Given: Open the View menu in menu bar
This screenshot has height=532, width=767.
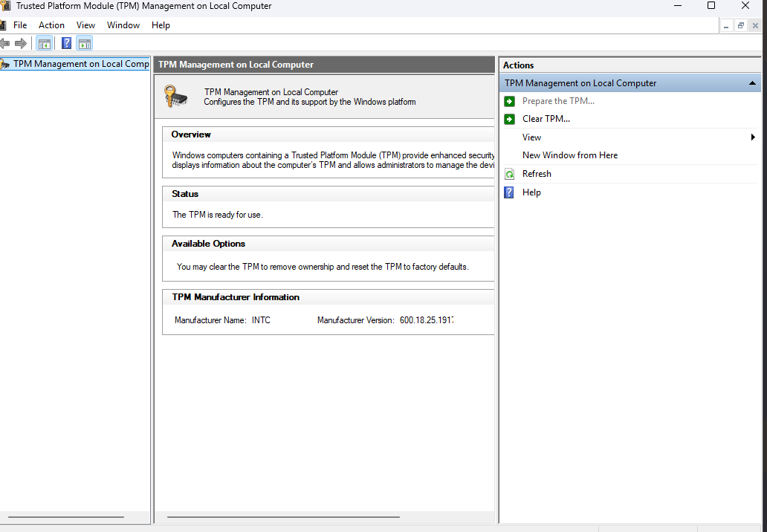Looking at the screenshot, I should (x=85, y=25).
